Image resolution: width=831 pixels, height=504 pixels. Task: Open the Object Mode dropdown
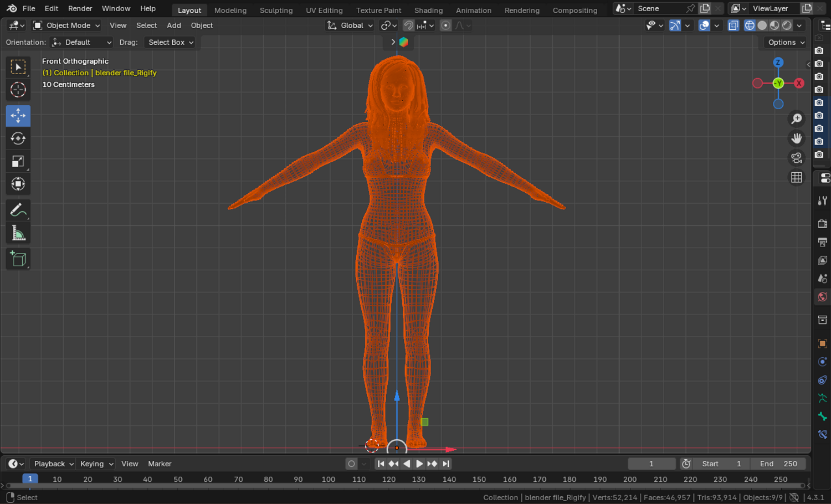click(66, 25)
